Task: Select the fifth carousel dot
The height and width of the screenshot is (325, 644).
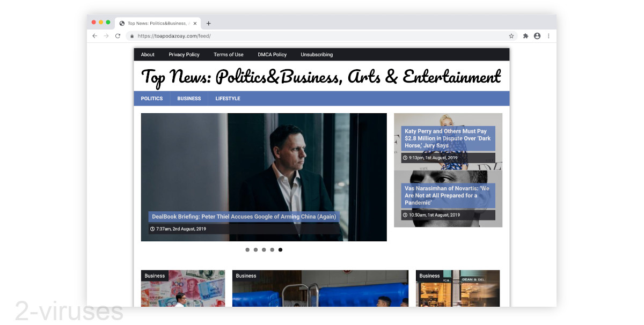Action: tap(280, 249)
